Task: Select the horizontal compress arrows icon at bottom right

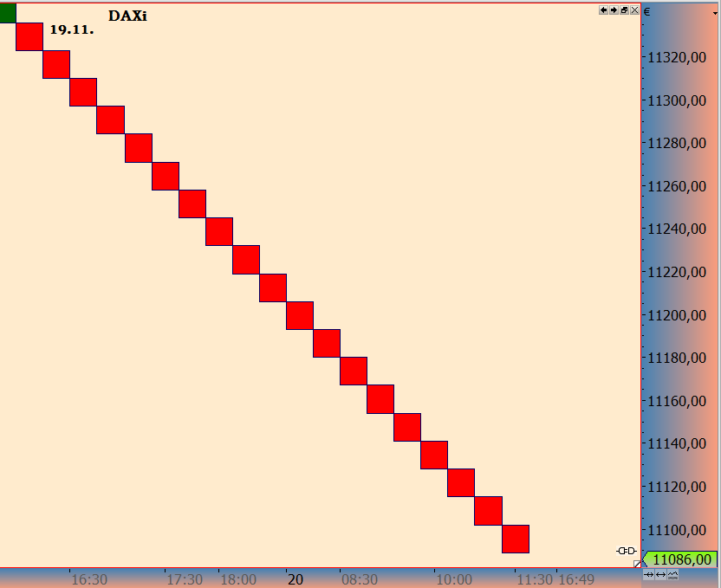Action: coord(648,574)
